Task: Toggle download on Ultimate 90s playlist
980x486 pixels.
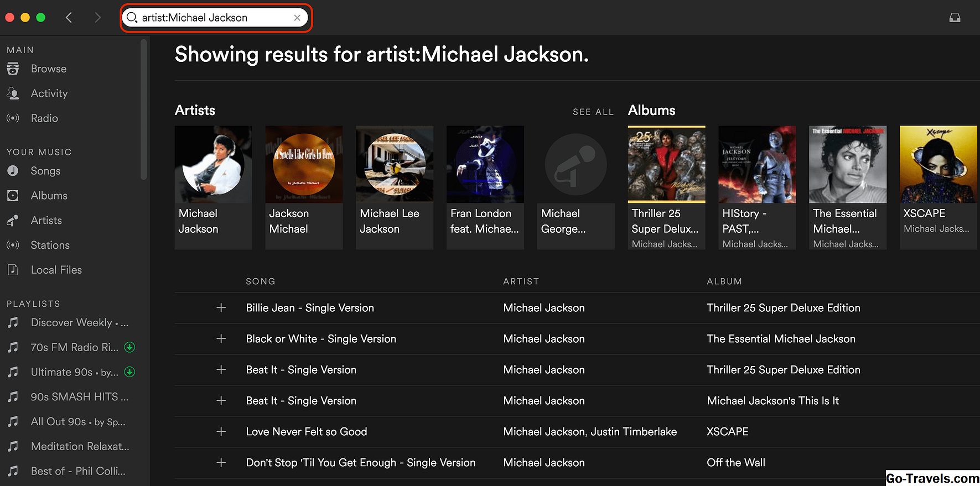Action: (x=129, y=372)
